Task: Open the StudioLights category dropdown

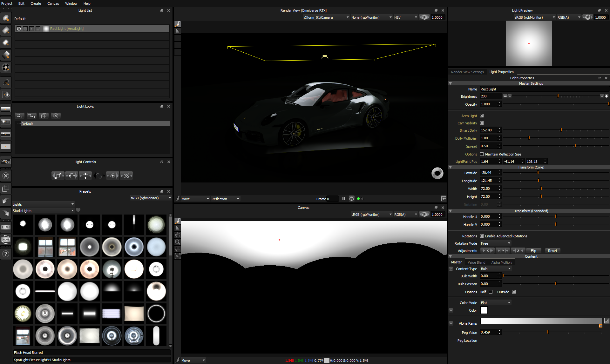Action: tap(43, 211)
